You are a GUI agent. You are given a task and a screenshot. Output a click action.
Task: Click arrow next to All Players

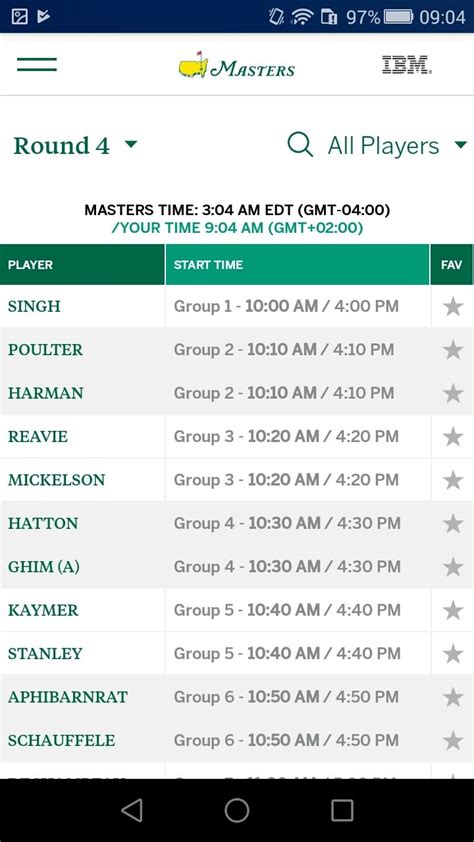[461, 145]
